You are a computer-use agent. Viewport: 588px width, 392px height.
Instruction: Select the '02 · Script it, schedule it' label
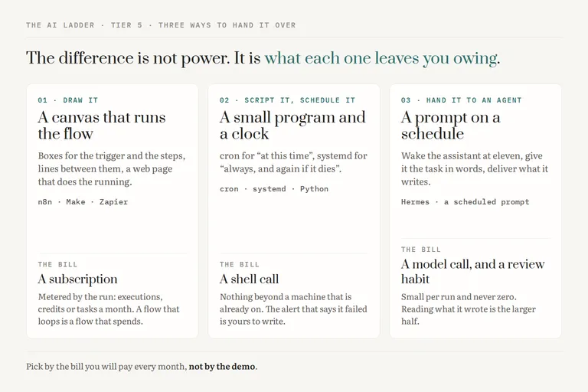pos(287,100)
